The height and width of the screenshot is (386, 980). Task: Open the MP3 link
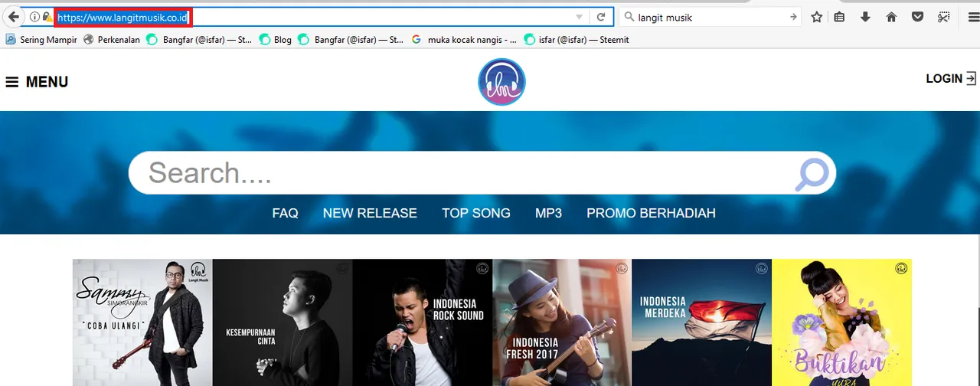pos(548,213)
